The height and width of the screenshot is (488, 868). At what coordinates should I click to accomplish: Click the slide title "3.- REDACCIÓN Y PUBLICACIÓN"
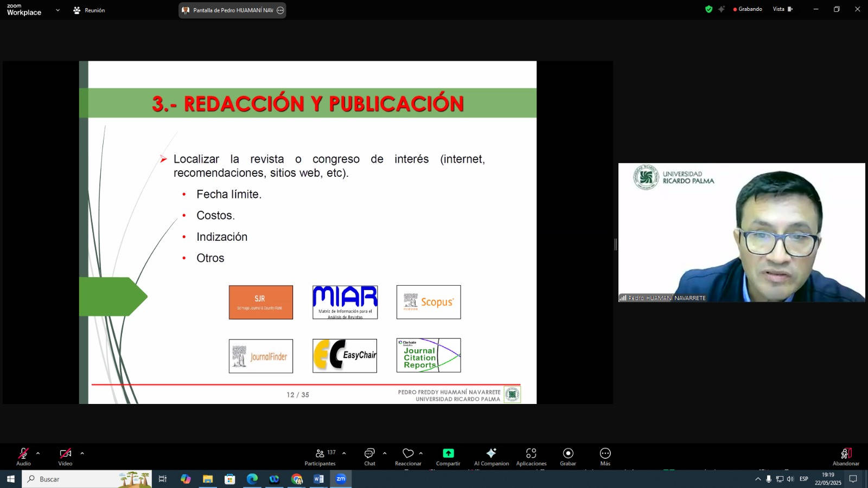point(308,103)
